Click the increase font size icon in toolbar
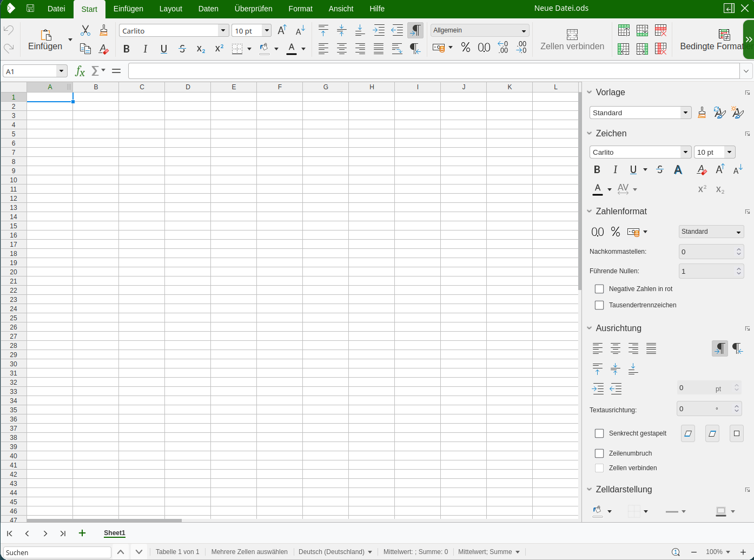Image resolution: width=754 pixels, height=560 pixels. 282,30
